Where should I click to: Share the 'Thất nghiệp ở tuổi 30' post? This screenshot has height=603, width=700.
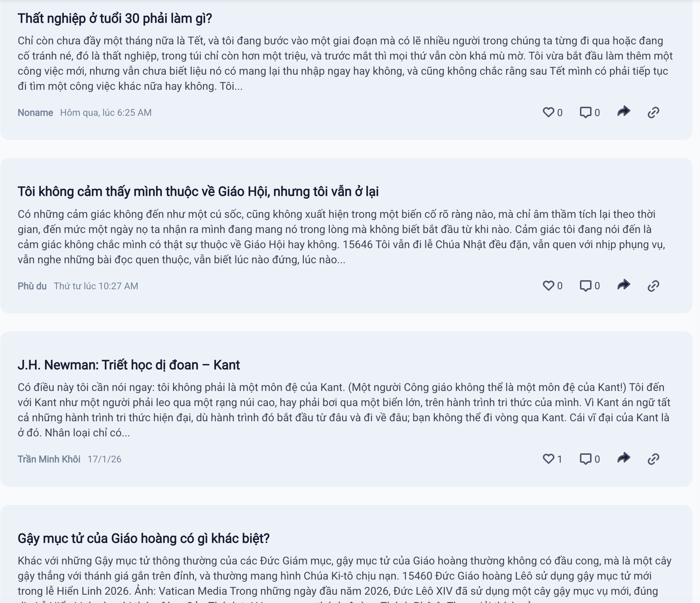[624, 112]
